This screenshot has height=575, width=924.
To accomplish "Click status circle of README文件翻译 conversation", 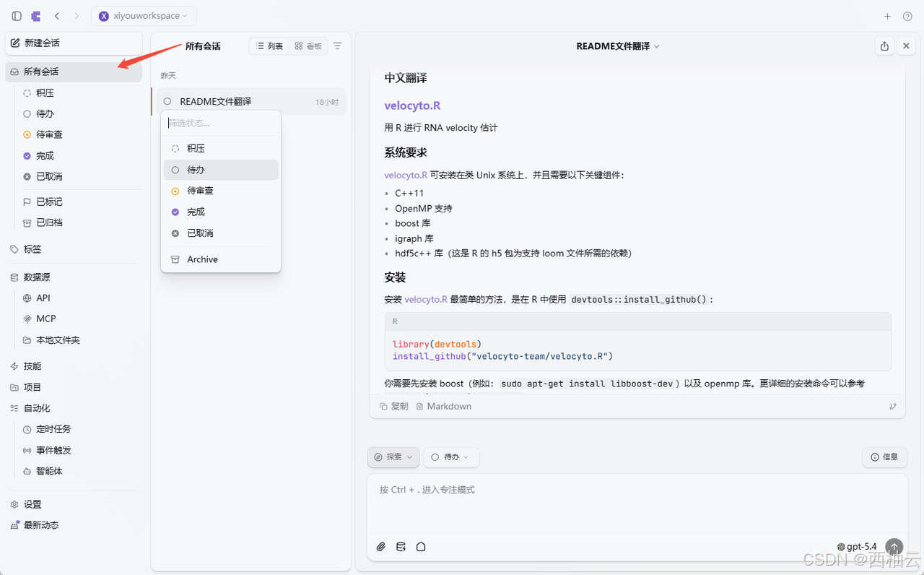I will [167, 102].
